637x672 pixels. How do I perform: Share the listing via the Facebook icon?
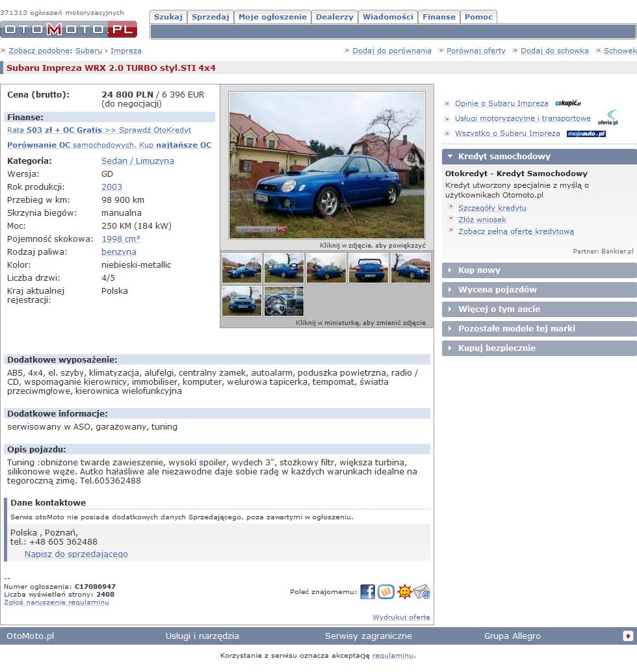(367, 592)
